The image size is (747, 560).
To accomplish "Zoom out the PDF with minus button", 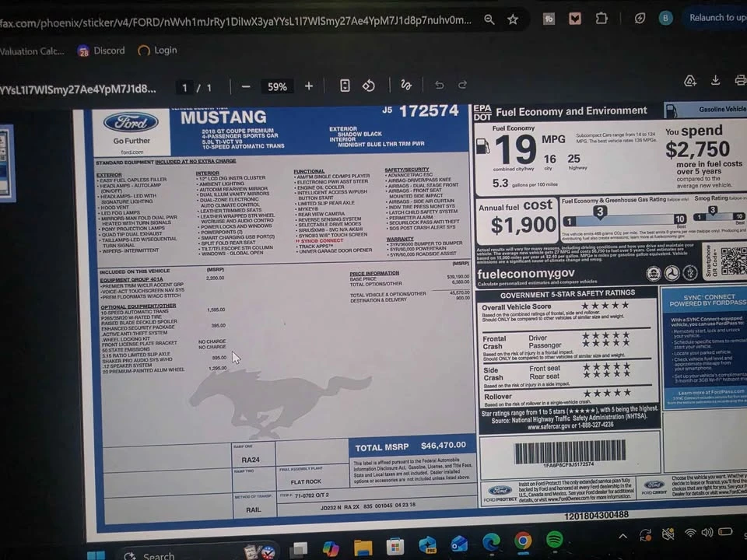I will pos(246,86).
